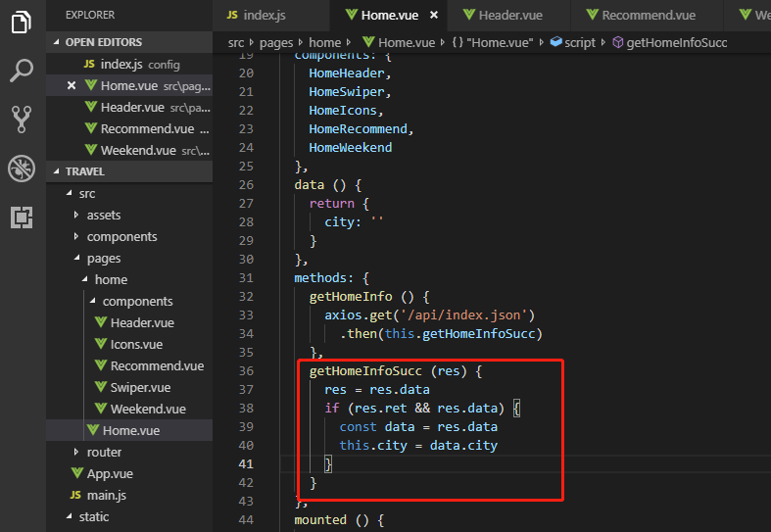Click HomeRecommend in the code
The width and height of the screenshot is (771, 532).
[358, 129]
